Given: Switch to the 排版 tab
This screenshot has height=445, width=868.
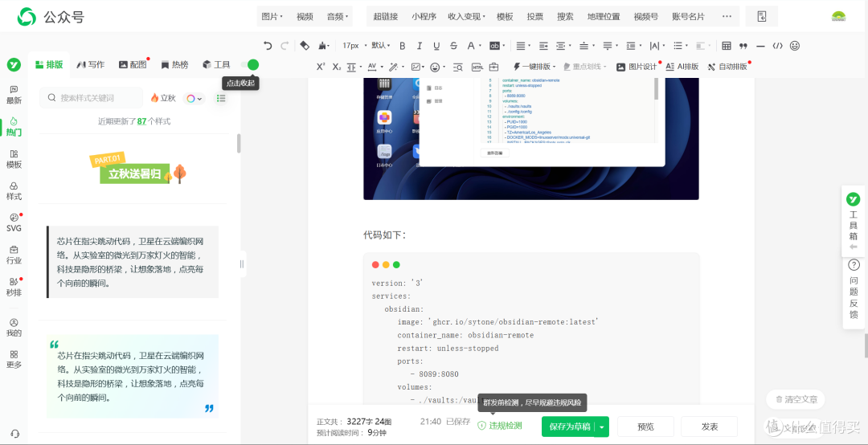Looking at the screenshot, I should click(49, 65).
